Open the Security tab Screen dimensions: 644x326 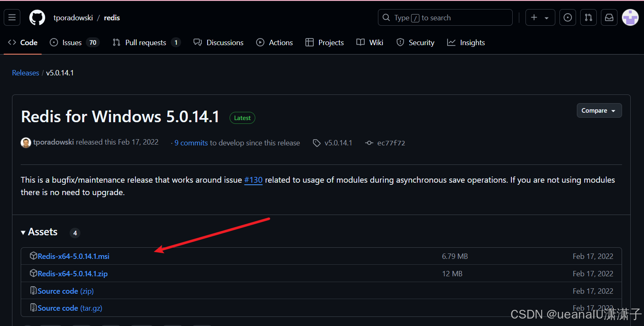coord(415,42)
